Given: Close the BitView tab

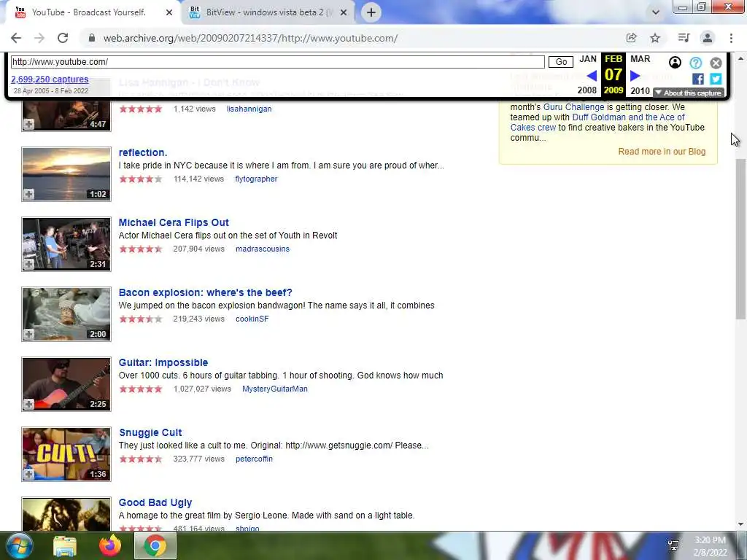Looking at the screenshot, I should [x=344, y=13].
